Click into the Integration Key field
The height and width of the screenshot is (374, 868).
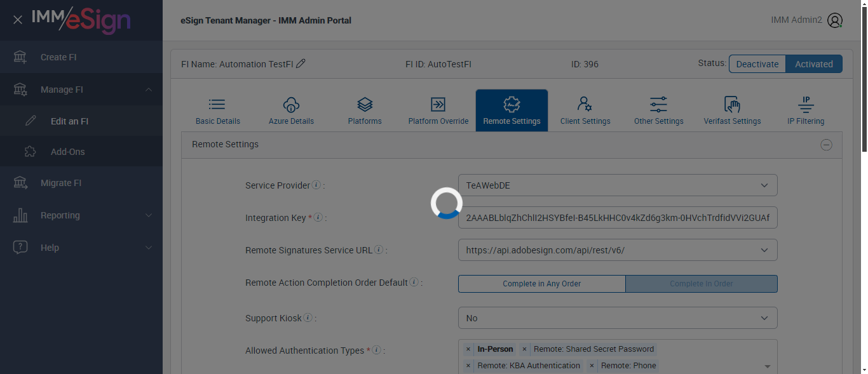click(618, 218)
